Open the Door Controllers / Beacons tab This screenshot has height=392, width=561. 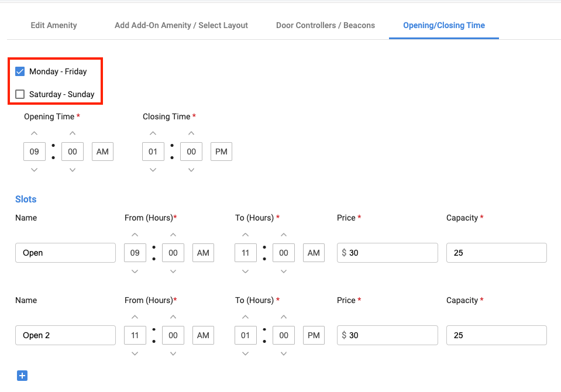[326, 25]
